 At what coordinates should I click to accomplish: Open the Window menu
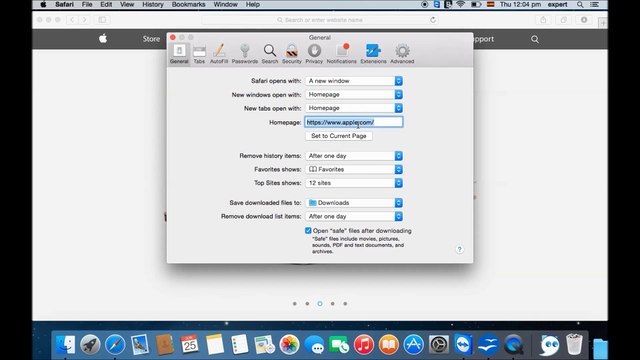click(225, 4)
